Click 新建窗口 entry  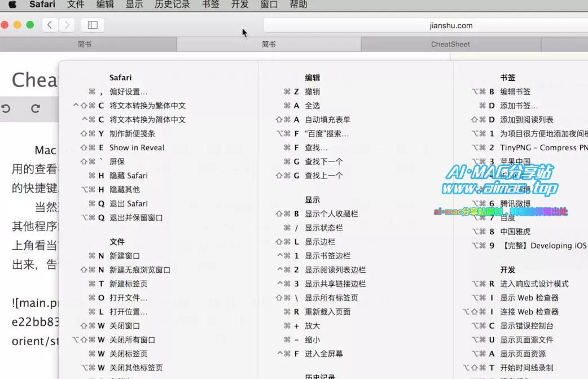coord(125,256)
